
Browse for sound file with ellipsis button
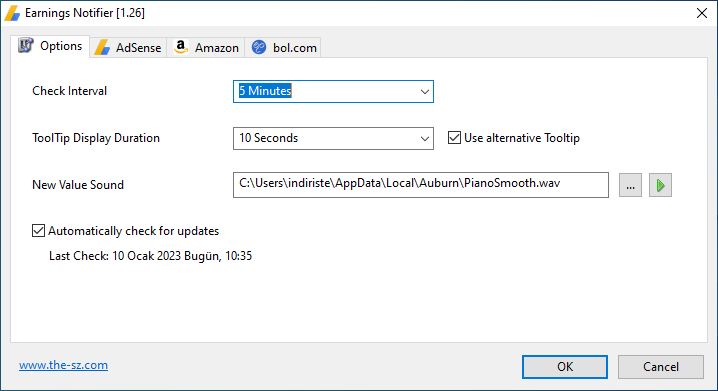pyautogui.click(x=631, y=185)
